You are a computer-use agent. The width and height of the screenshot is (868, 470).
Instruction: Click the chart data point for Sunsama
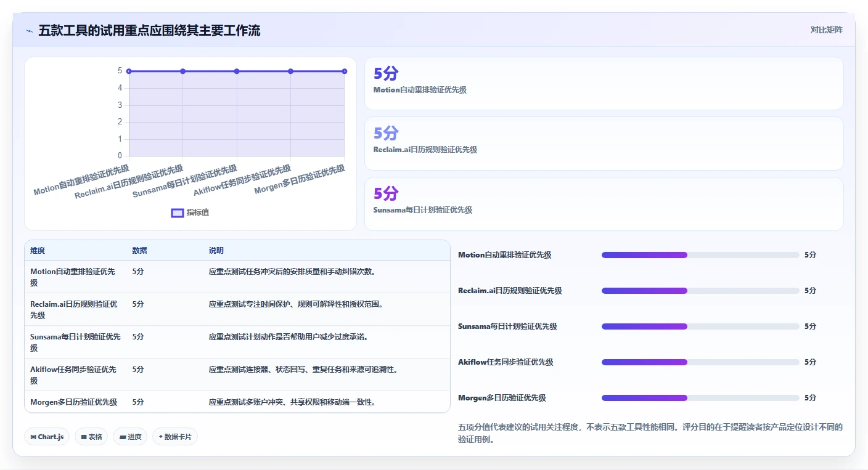coord(237,71)
